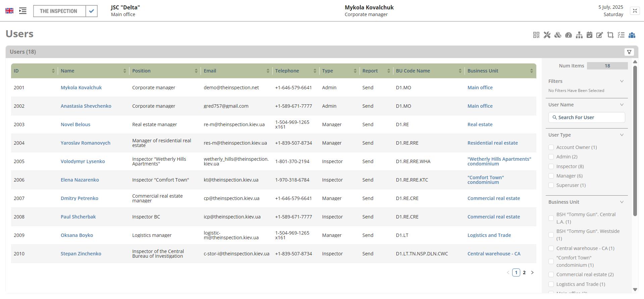Open the dashboard gauge icon

[x=568, y=35]
